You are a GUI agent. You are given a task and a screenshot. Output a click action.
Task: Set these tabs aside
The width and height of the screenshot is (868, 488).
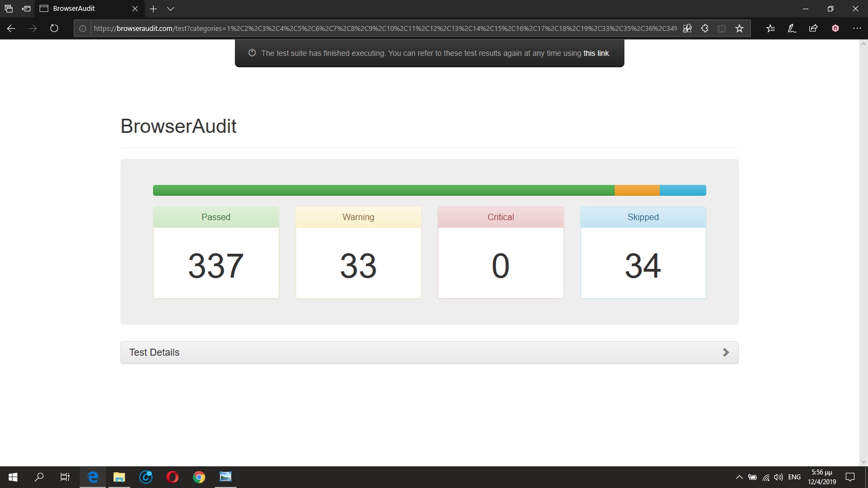tap(26, 9)
